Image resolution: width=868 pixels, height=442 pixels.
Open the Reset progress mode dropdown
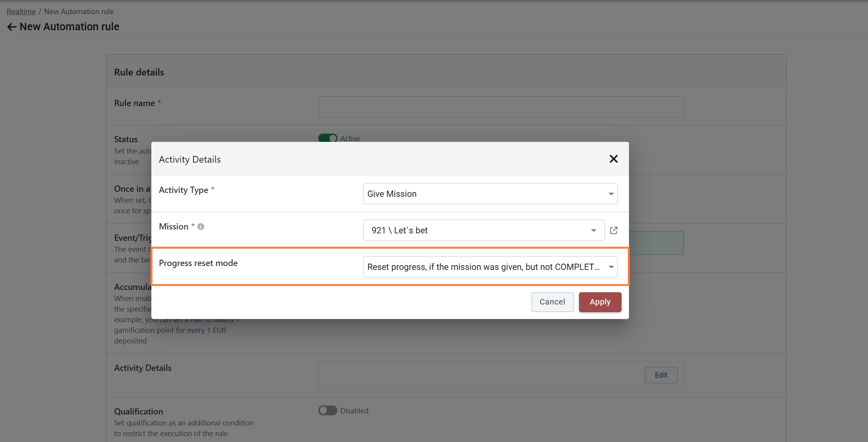tap(484, 267)
